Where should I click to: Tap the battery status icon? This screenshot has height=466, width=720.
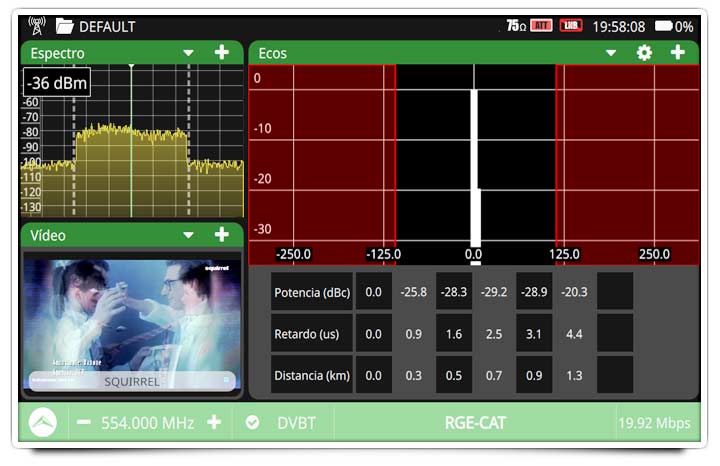click(x=663, y=26)
